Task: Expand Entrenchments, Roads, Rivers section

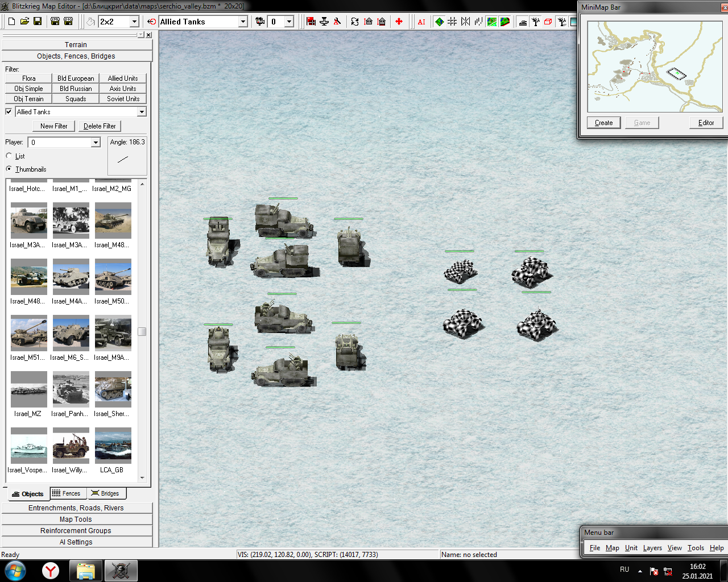Action: tap(76, 508)
